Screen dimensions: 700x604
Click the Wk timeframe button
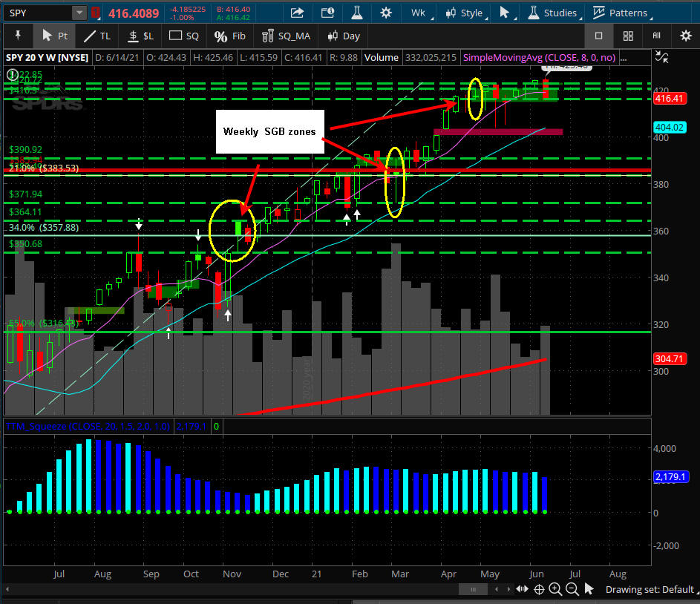pos(418,13)
